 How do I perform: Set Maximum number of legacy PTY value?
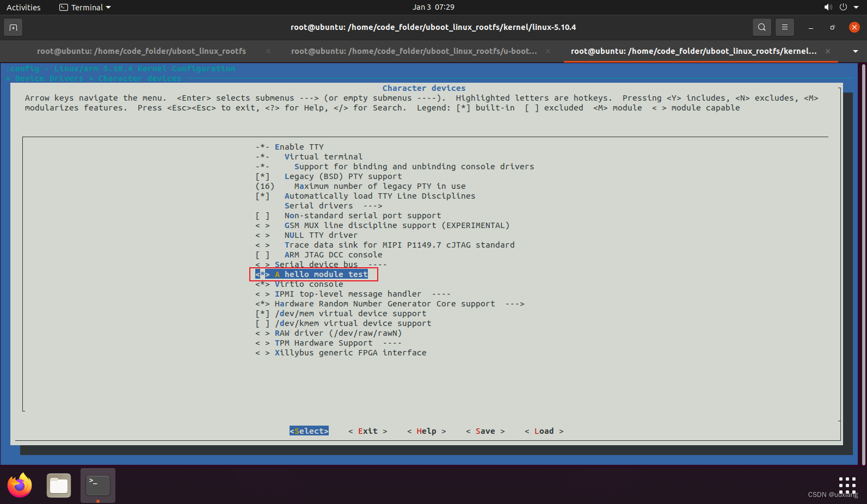360,186
